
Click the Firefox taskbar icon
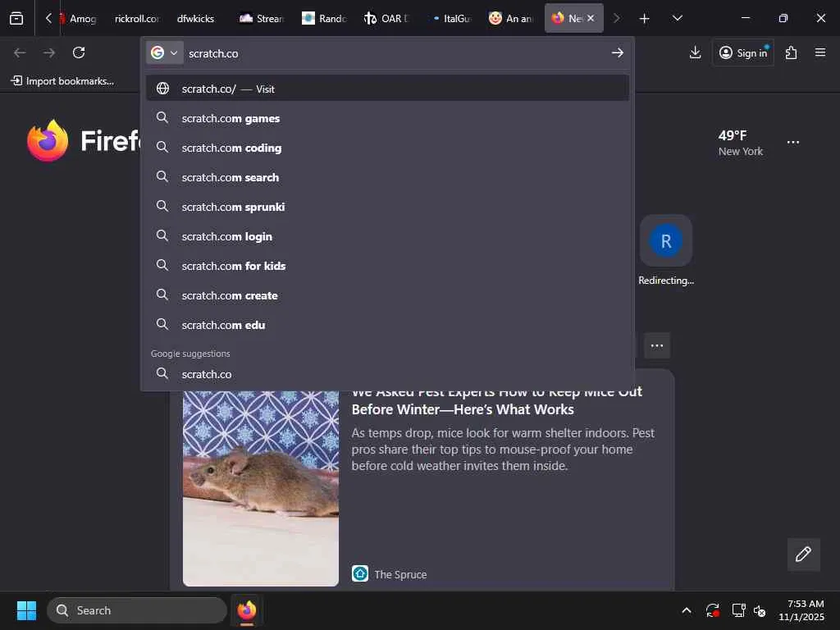[x=246, y=610]
